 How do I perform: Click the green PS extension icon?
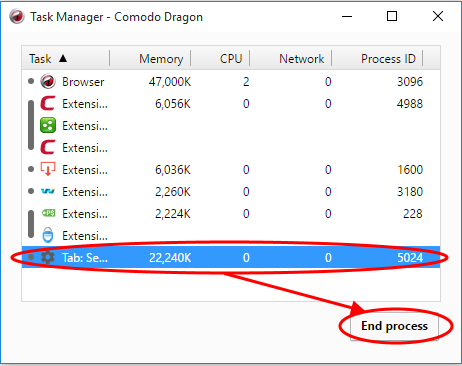click(x=48, y=213)
